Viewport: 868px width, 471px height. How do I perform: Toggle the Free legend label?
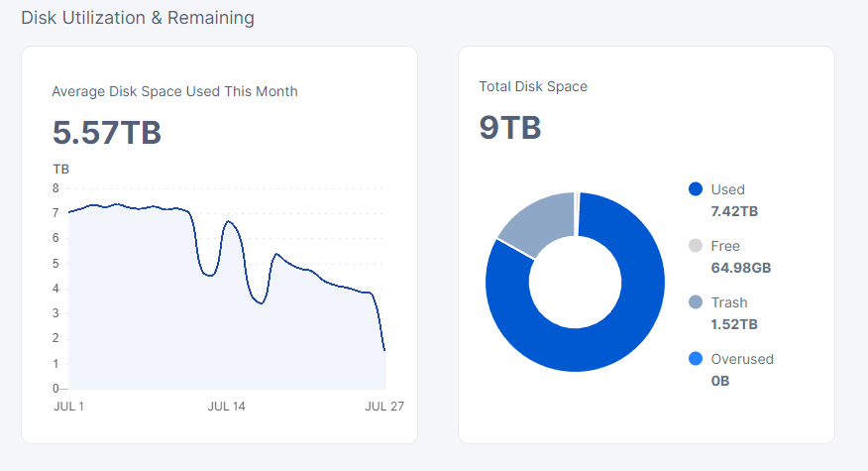coord(725,246)
